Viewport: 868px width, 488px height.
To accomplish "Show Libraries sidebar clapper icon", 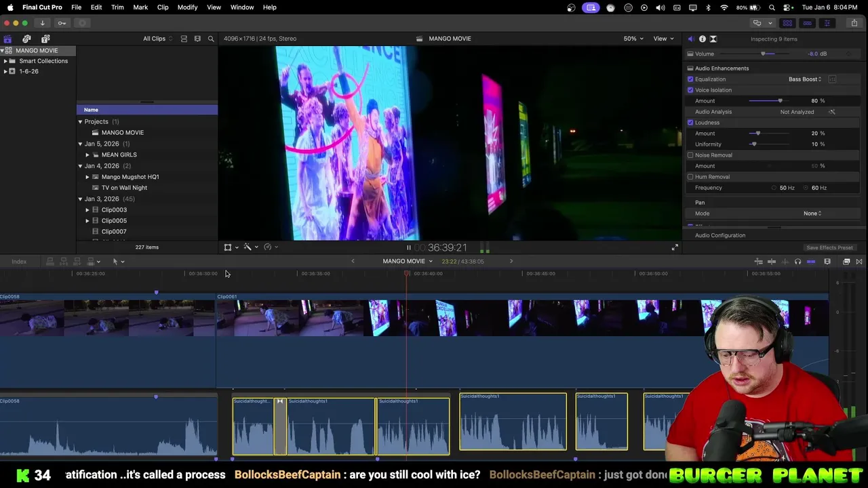I will [x=7, y=39].
